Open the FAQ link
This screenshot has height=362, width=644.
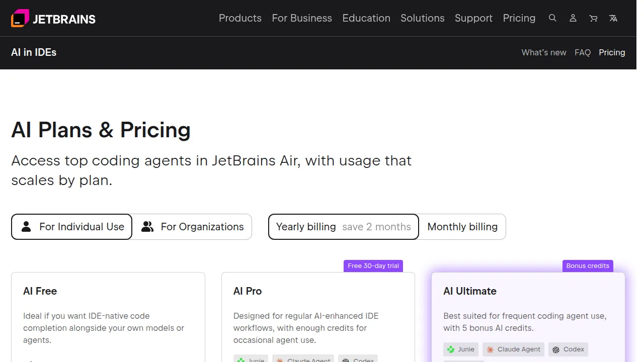tap(583, 52)
